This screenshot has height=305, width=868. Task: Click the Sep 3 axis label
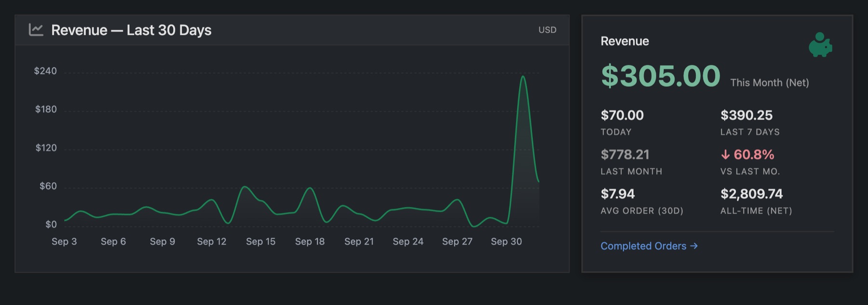pyautogui.click(x=64, y=241)
